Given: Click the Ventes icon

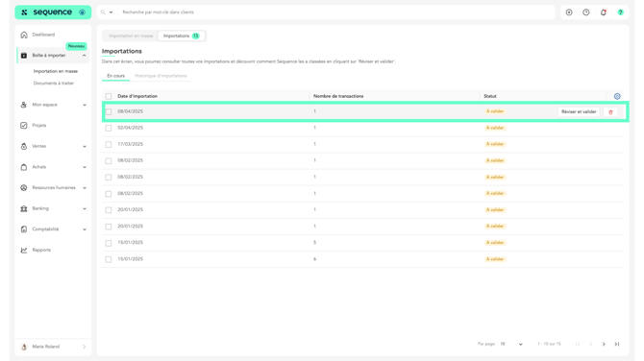Looking at the screenshot, I should 24,147.
